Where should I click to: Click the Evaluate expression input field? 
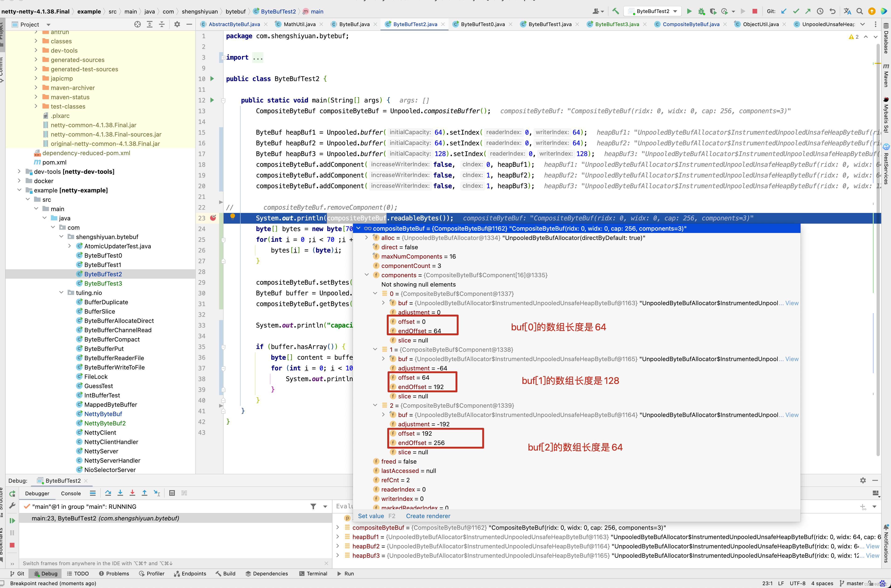[x=597, y=506]
